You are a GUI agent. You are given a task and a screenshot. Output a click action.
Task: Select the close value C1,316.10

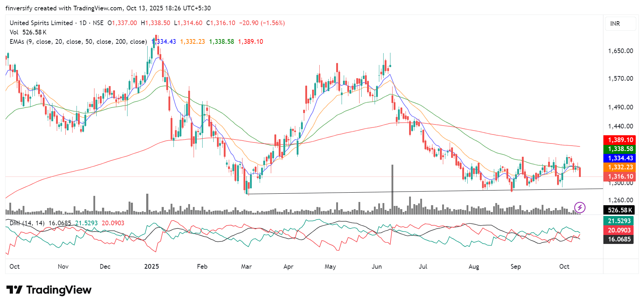click(221, 23)
